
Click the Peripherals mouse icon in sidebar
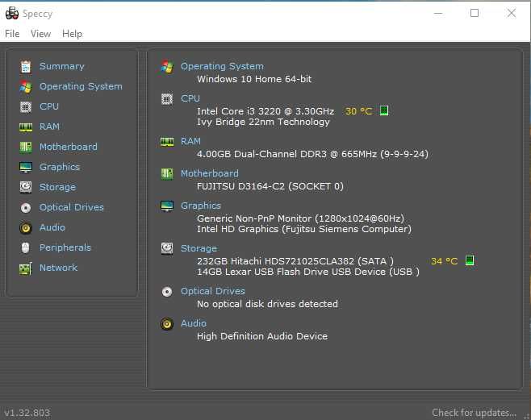tap(26, 247)
